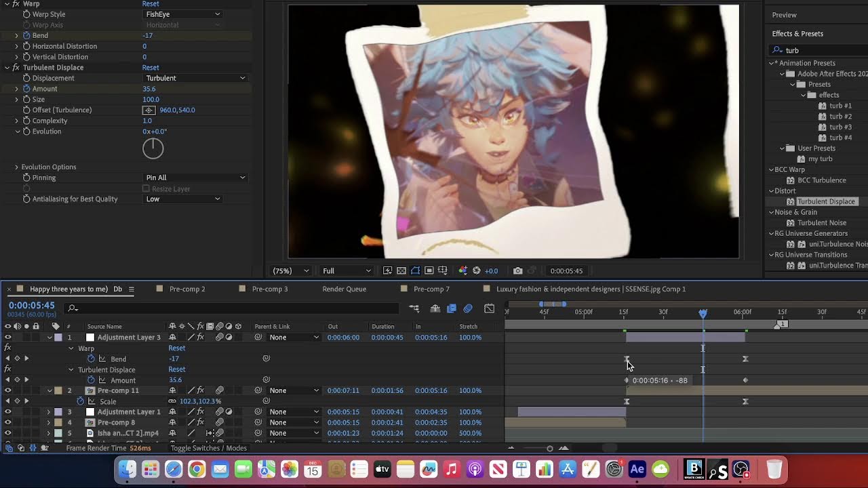
Task: Toggle the transparency grid icon in viewer
Action: 401,270
